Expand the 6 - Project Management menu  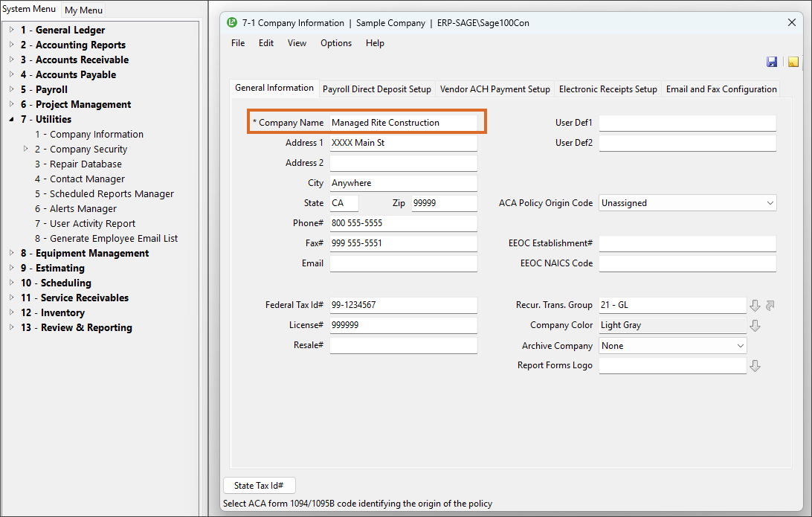point(11,104)
